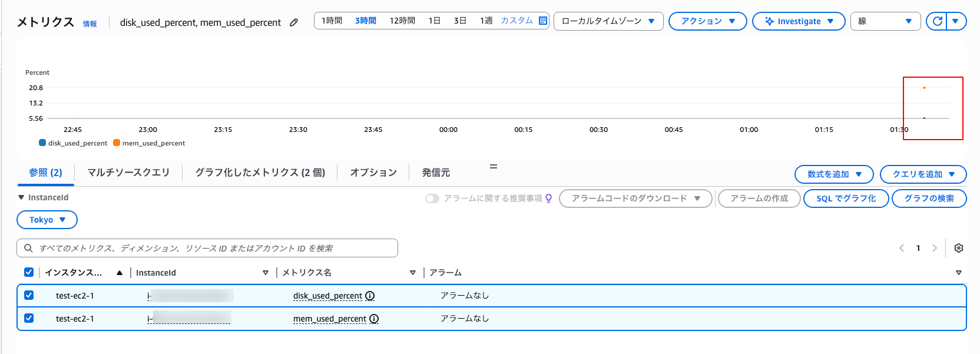Click info icon beside mem_used_percent

[374, 319]
